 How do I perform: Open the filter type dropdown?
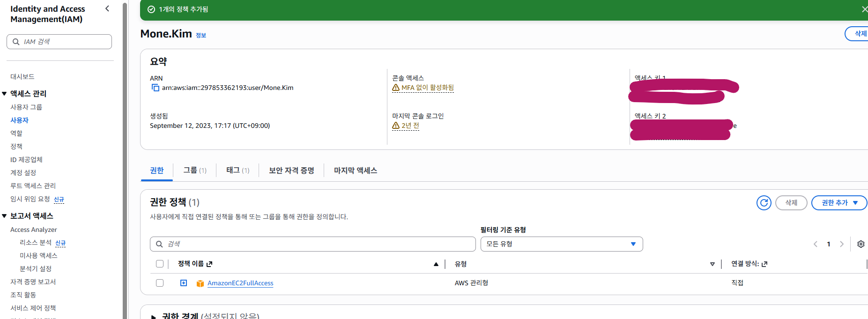[x=561, y=244]
